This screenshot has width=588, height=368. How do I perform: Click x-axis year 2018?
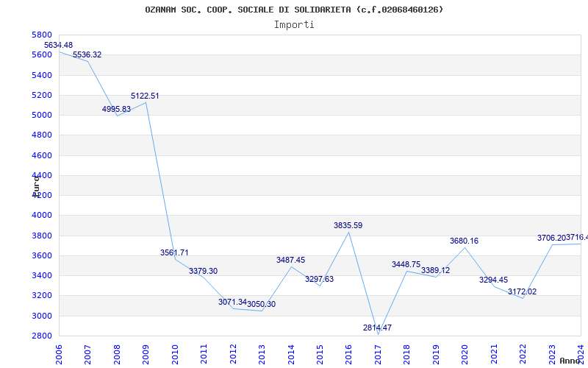(x=407, y=354)
